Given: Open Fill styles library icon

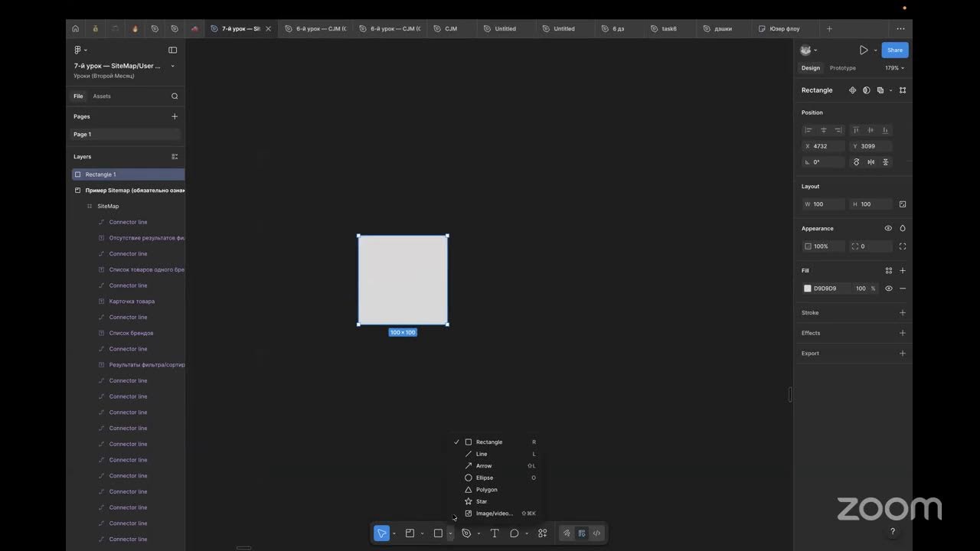Looking at the screenshot, I should (x=889, y=270).
